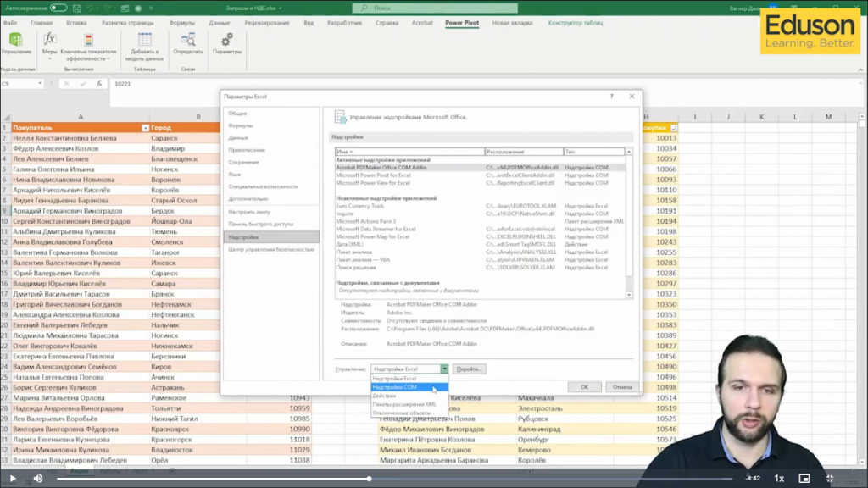Mute video using speaker icon
The width and height of the screenshot is (868, 488).
38,478
